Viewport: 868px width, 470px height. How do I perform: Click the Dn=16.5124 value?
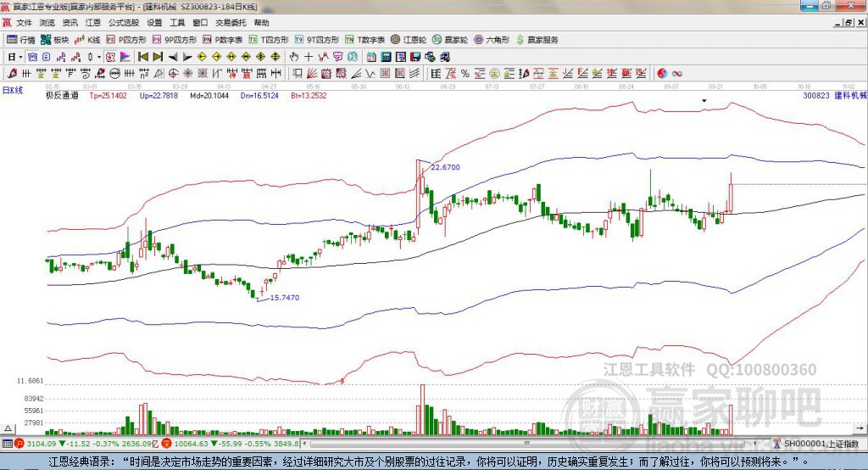click(259, 95)
